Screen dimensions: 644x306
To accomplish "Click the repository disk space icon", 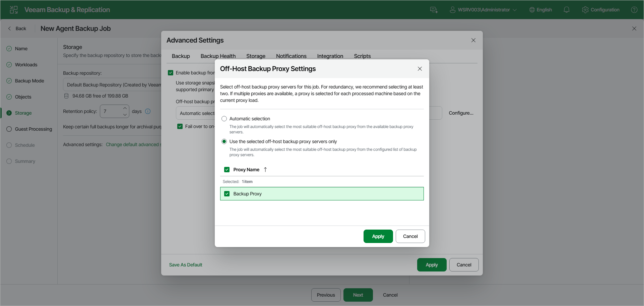I will click(x=66, y=96).
